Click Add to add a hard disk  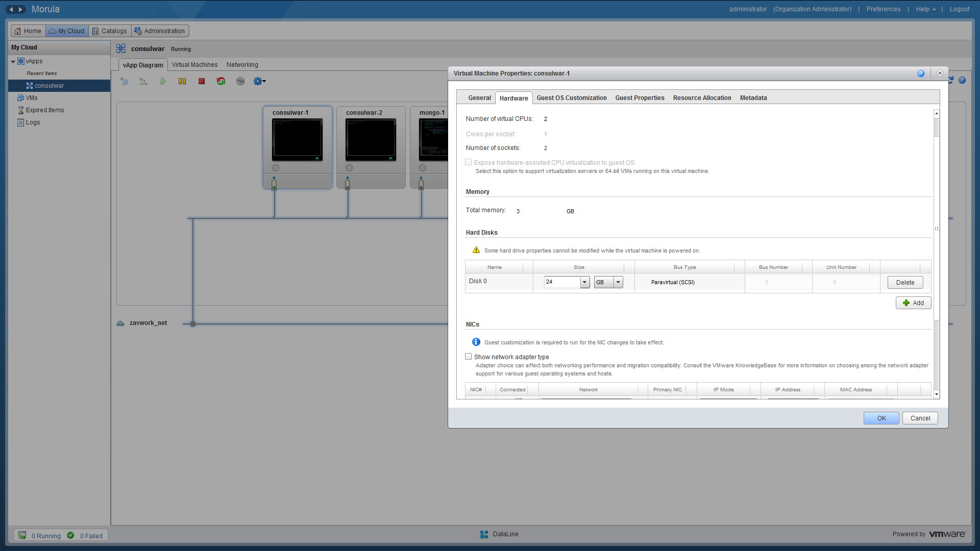pyautogui.click(x=914, y=303)
